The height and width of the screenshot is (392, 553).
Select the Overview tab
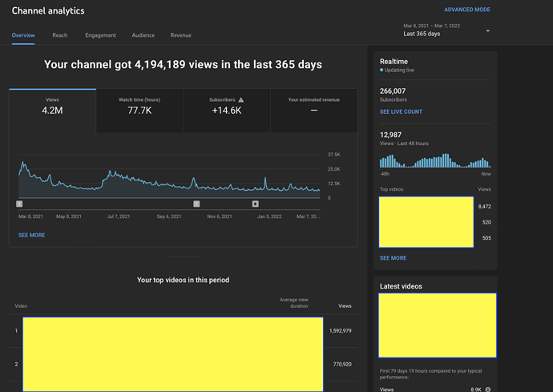point(23,35)
